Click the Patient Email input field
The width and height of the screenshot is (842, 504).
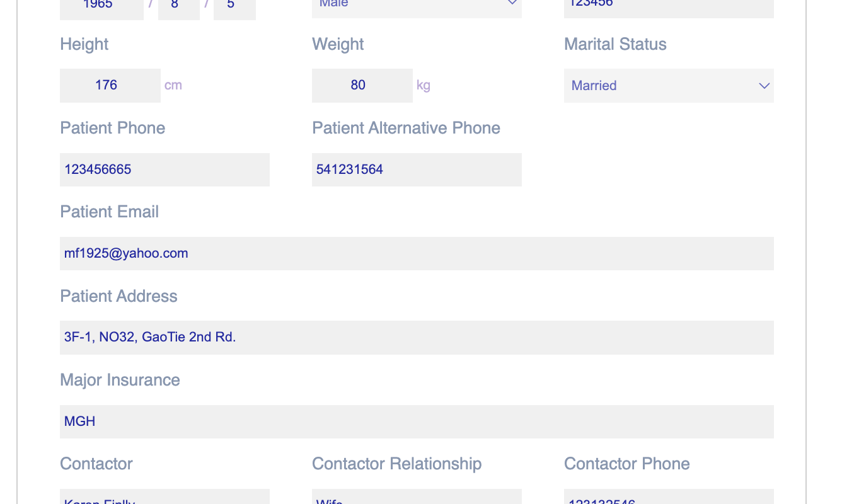point(417,253)
